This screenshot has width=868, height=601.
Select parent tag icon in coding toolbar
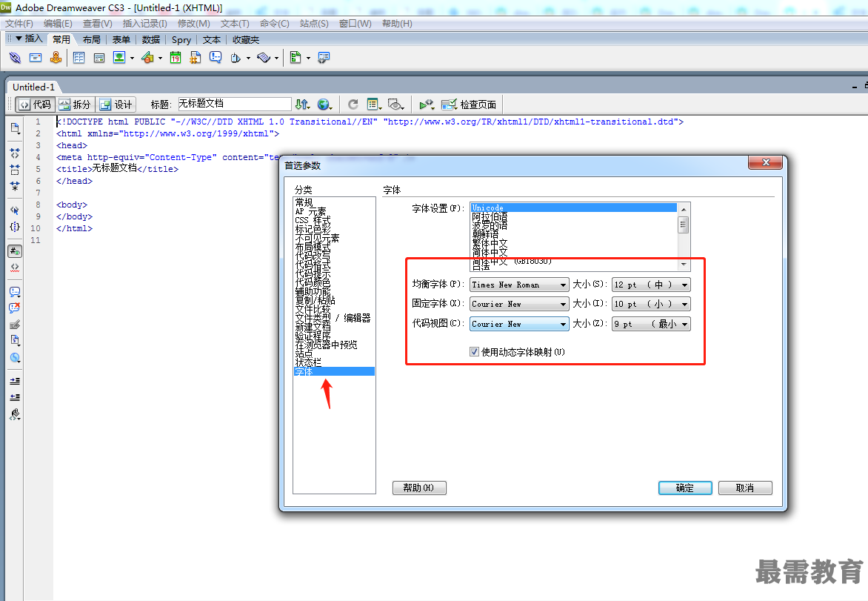pos(15,210)
